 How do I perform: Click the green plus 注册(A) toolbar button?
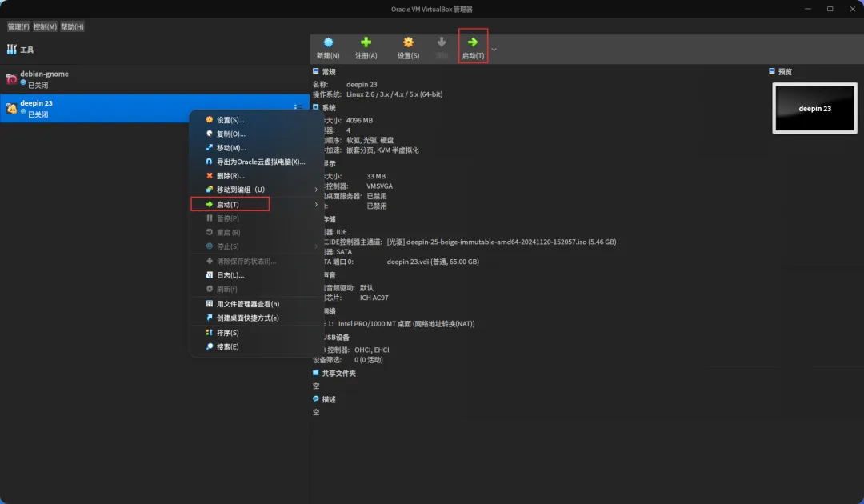pos(366,49)
